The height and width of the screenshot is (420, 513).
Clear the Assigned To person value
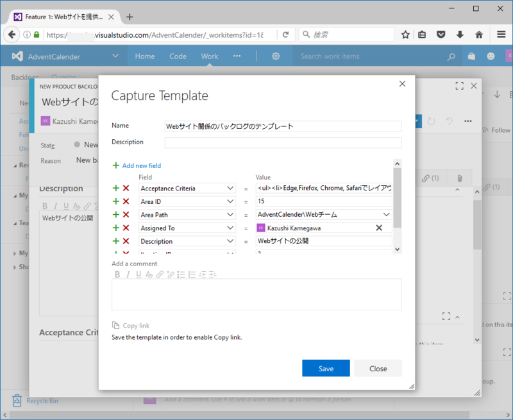pyautogui.click(x=378, y=228)
